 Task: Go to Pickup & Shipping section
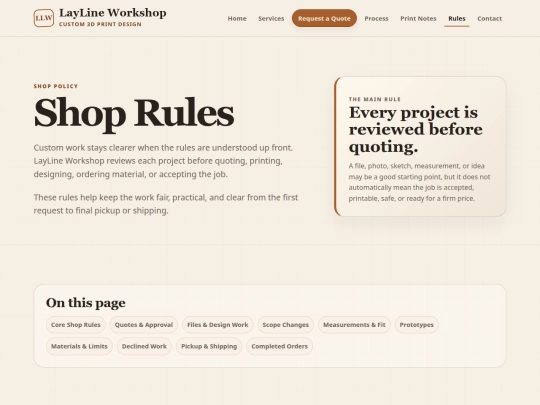coord(209,346)
